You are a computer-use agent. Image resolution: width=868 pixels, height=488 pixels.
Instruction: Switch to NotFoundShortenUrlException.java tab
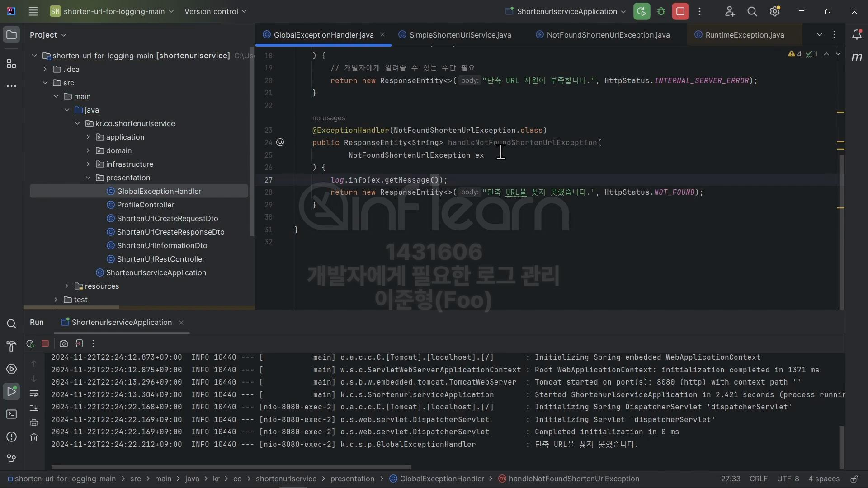(x=608, y=35)
